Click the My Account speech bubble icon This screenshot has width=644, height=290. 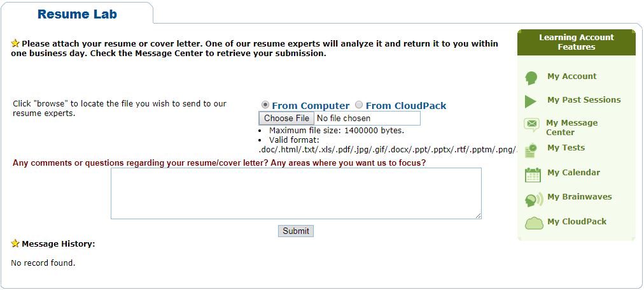[531, 78]
